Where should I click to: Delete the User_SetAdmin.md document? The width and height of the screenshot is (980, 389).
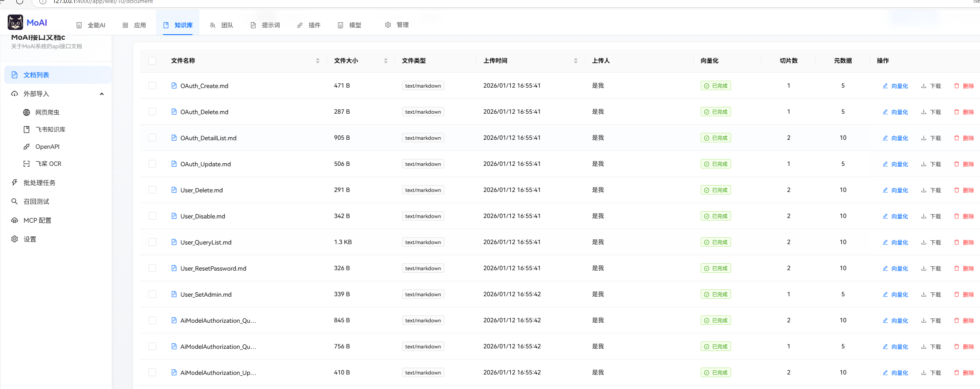(x=964, y=295)
